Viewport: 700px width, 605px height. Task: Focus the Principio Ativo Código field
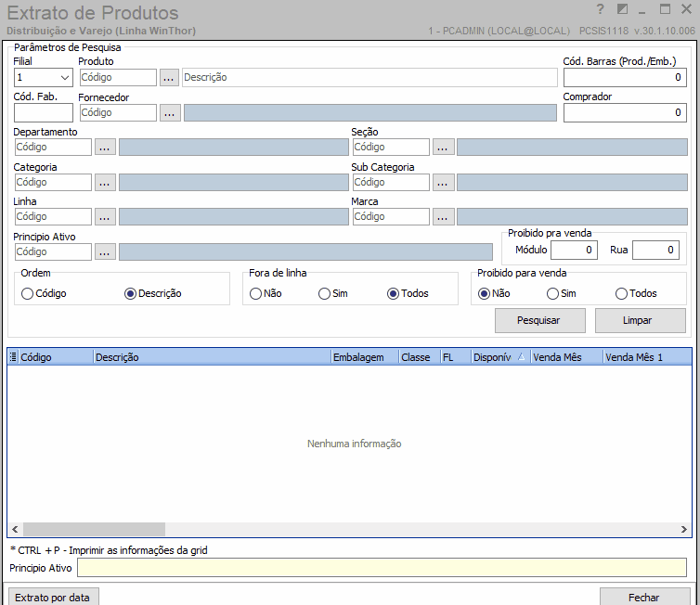(53, 252)
